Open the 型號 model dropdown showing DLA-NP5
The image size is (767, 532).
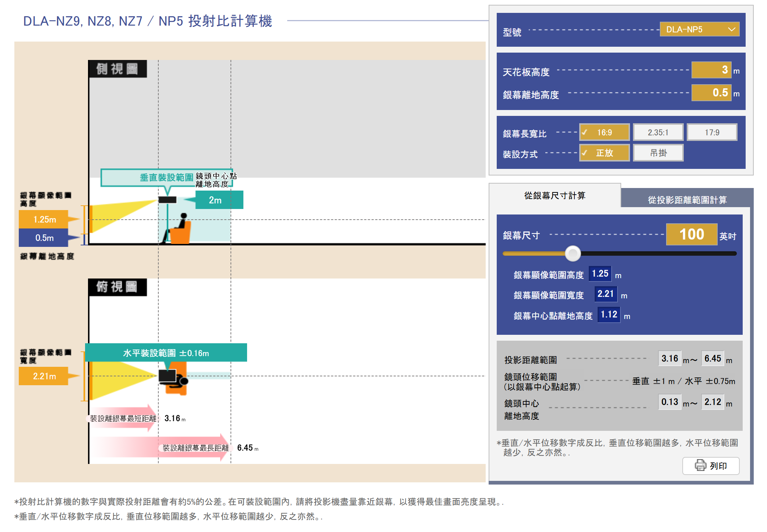coord(699,29)
